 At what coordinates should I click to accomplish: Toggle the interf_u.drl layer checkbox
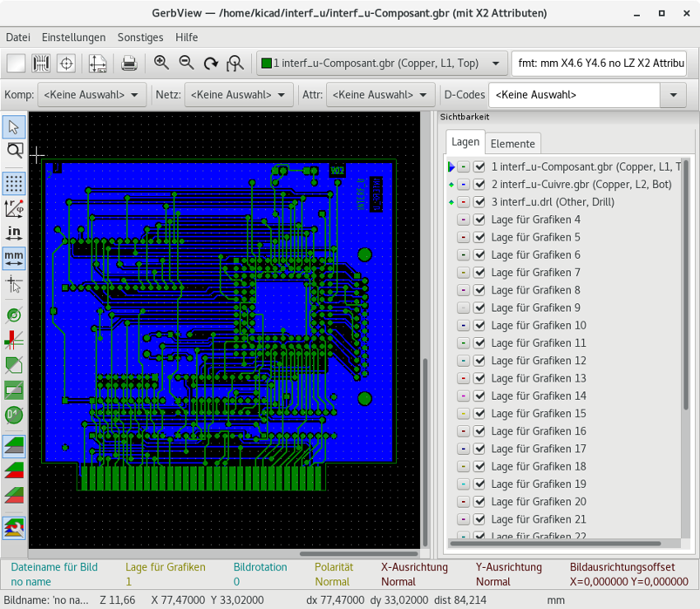click(479, 202)
